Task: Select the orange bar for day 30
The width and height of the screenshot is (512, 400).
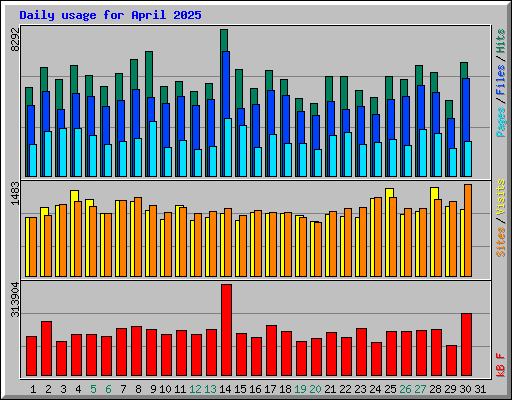Action: coord(468,231)
